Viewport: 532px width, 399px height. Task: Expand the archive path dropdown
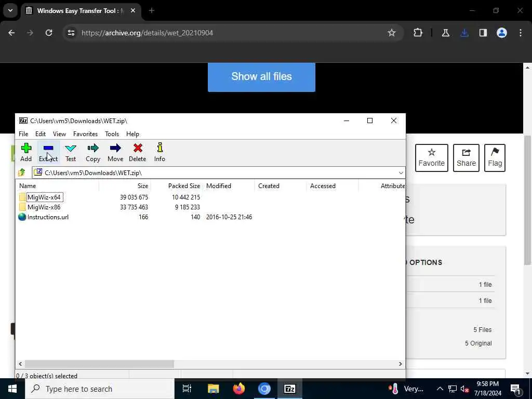pos(401,172)
